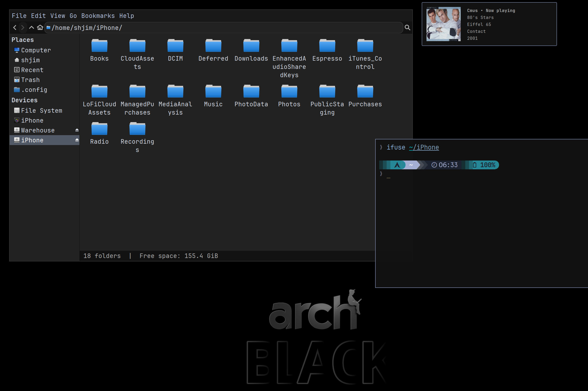This screenshot has width=588, height=391.
Task: Select the iPhone device with the camera icon
Action: click(x=44, y=120)
